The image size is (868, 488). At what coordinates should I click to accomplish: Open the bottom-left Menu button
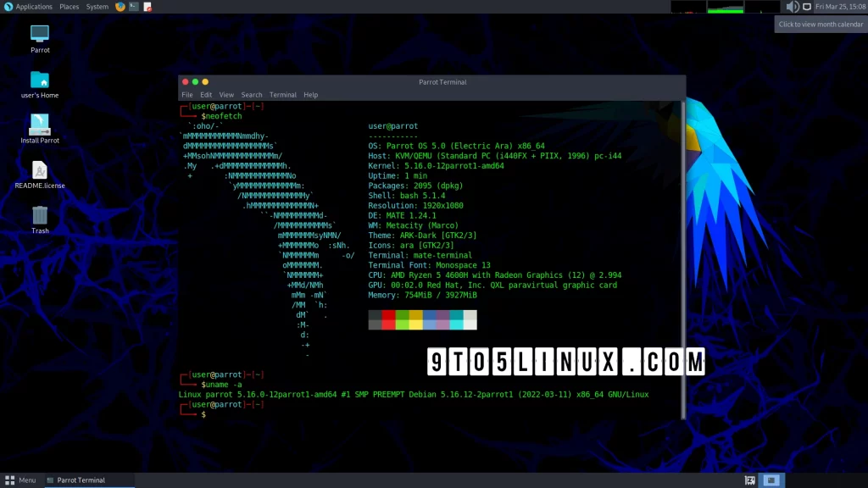[x=20, y=480]
